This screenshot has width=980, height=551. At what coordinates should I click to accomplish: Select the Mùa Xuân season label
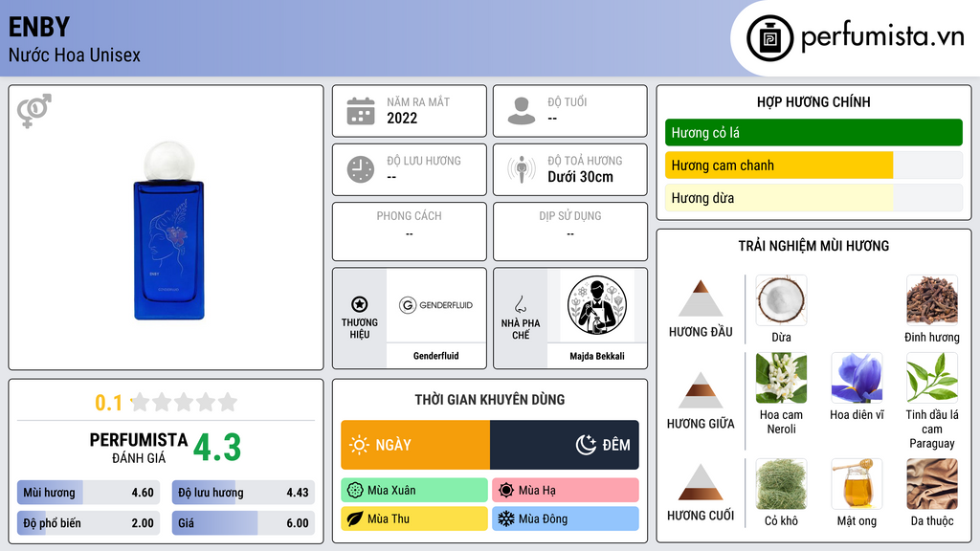(x=414, y=491)
